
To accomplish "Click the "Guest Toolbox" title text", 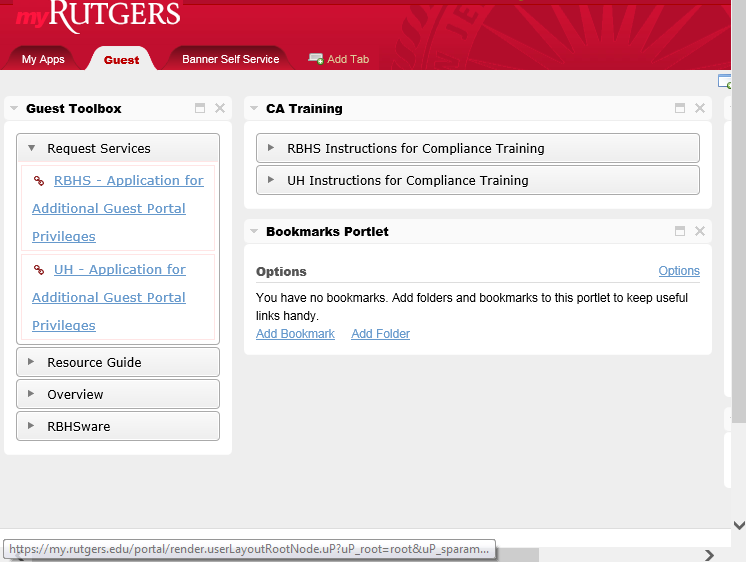I will (74, 108).
